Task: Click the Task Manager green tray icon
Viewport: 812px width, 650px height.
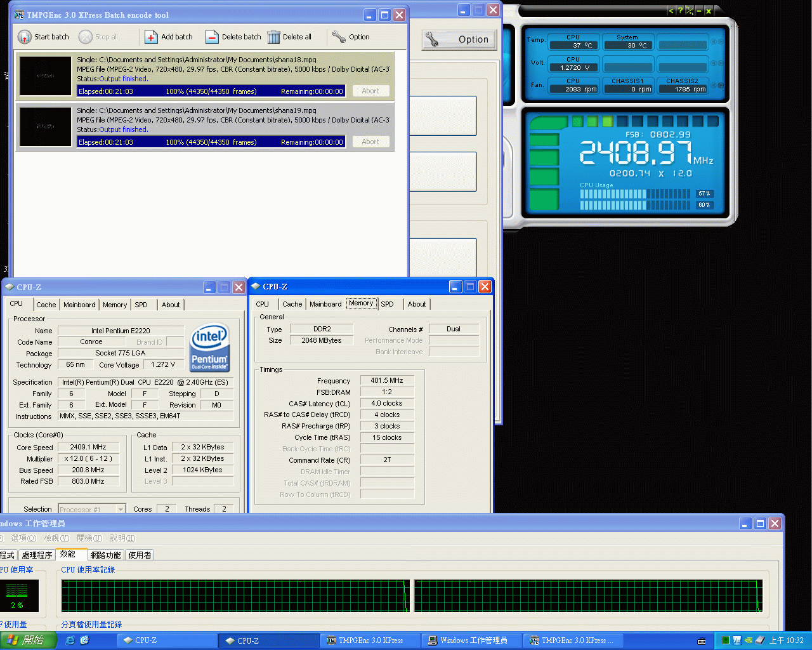Action: tap(725, 640)
